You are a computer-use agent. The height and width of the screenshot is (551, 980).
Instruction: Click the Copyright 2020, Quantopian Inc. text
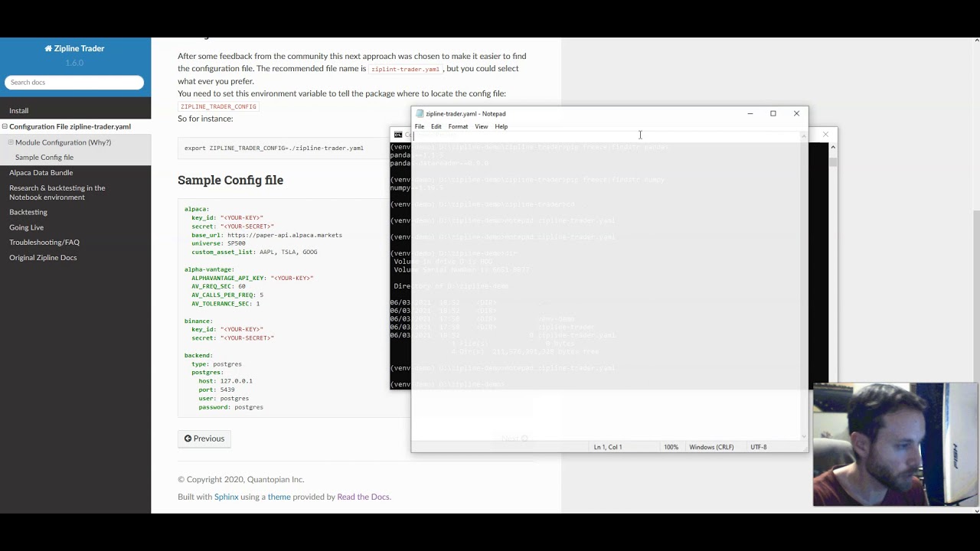[x=241, y=480]
